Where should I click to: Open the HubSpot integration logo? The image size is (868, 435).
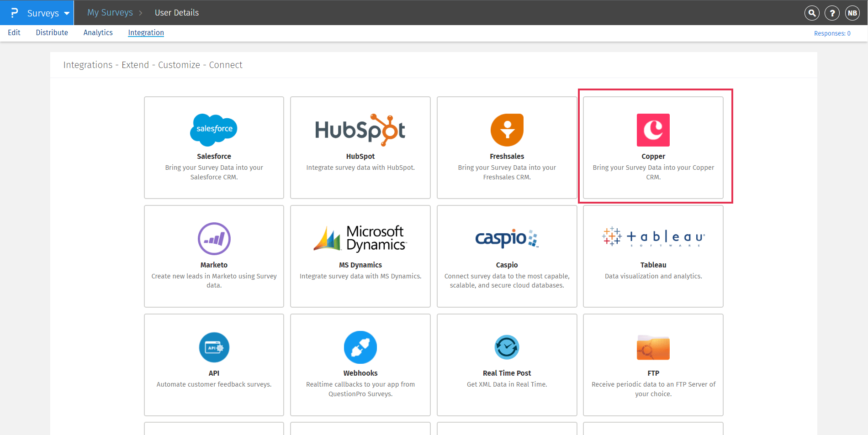pyautogui.click(x=360, y=130)
